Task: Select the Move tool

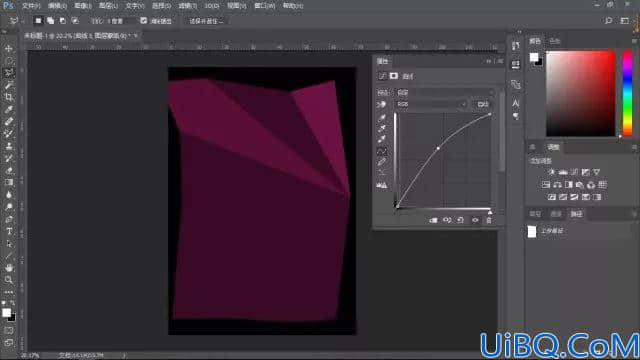Action: coord(9,49)
